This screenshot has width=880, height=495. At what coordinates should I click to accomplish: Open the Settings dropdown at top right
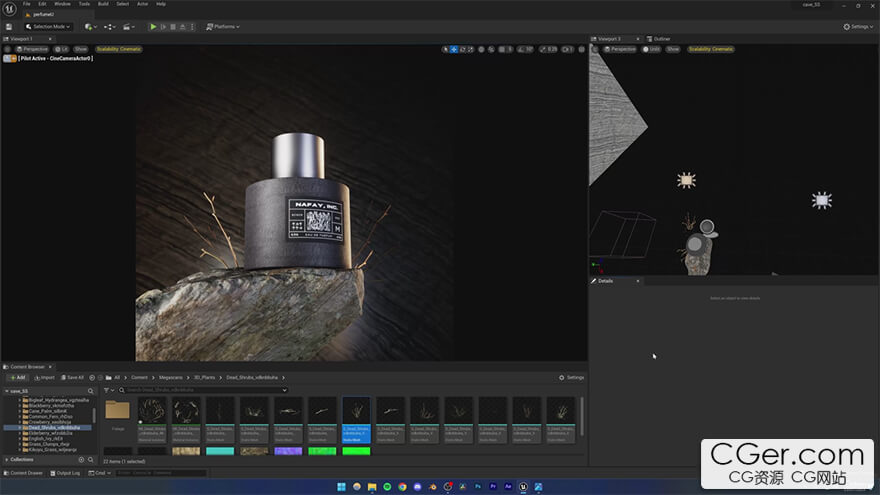[x=858, y=27]
